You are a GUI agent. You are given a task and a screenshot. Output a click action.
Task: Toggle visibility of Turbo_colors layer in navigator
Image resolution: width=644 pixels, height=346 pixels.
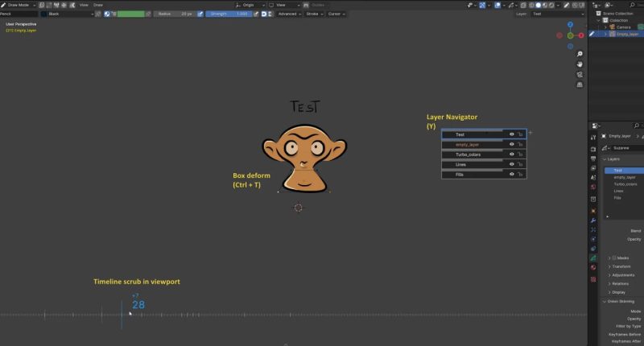coord(512,154)
